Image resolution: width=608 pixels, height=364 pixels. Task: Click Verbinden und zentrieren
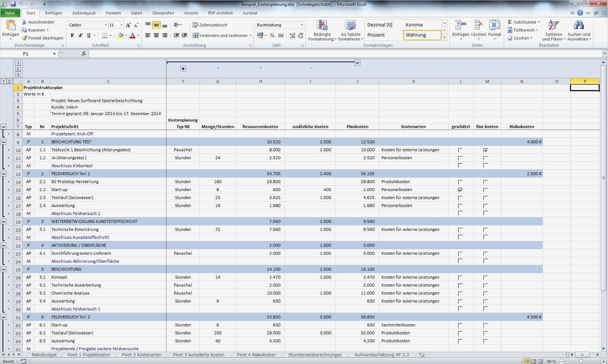point(221,35)
